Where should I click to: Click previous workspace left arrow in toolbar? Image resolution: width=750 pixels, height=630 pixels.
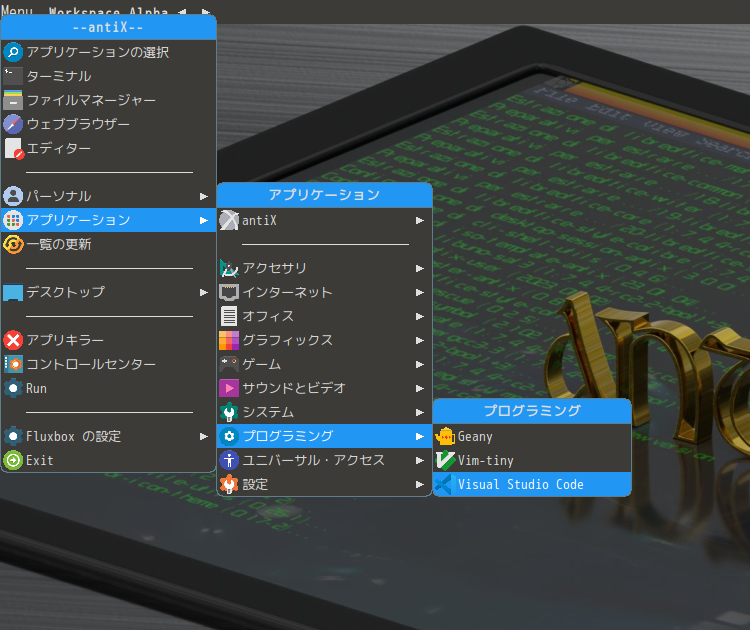coord(182,11)
